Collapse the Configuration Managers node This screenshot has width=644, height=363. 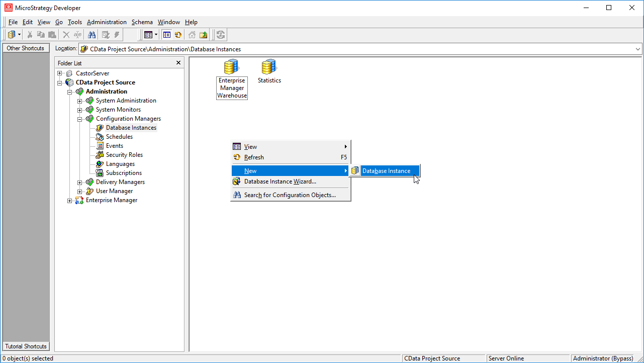point(79,119)
